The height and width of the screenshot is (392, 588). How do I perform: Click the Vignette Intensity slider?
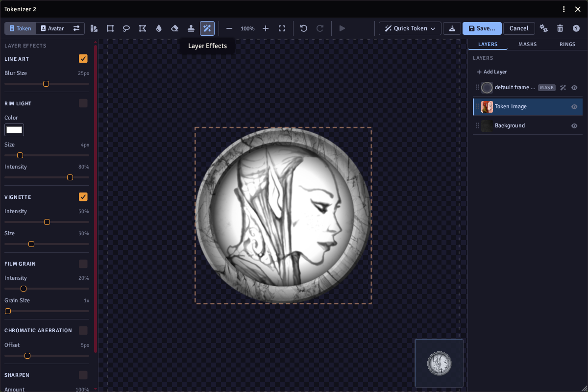pyautogui.click(x=47, y=222)
